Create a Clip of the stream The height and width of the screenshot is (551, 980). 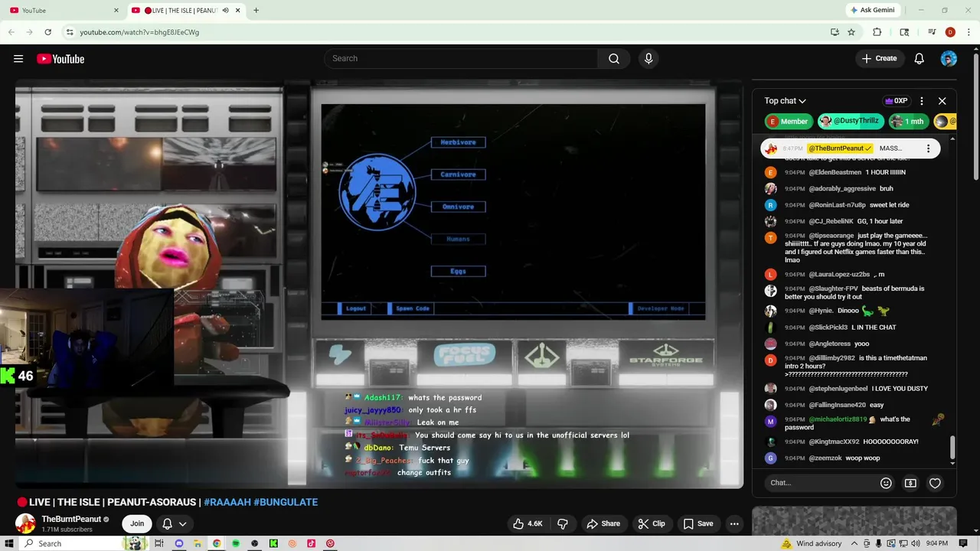(652, 524)
